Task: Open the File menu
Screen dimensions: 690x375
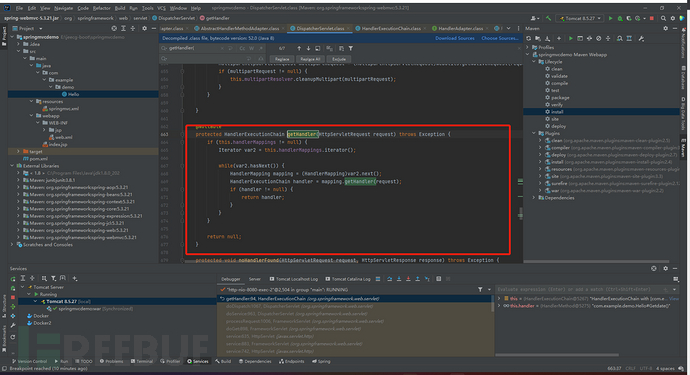Action: (19, 8)
